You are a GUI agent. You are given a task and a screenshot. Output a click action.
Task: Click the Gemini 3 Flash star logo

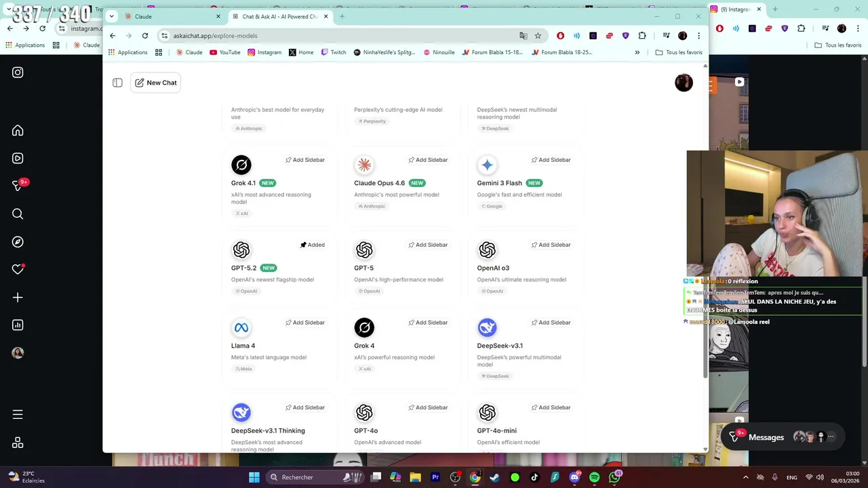[x=487, y=165]
